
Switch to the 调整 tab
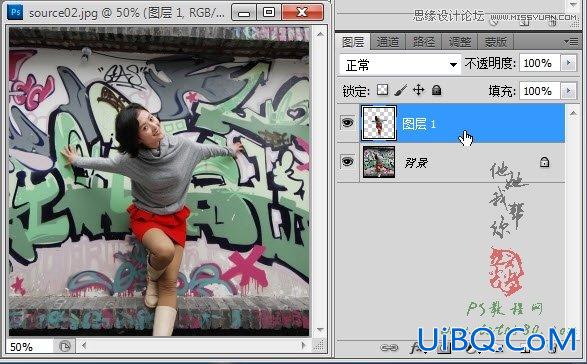tap(460, 42)
